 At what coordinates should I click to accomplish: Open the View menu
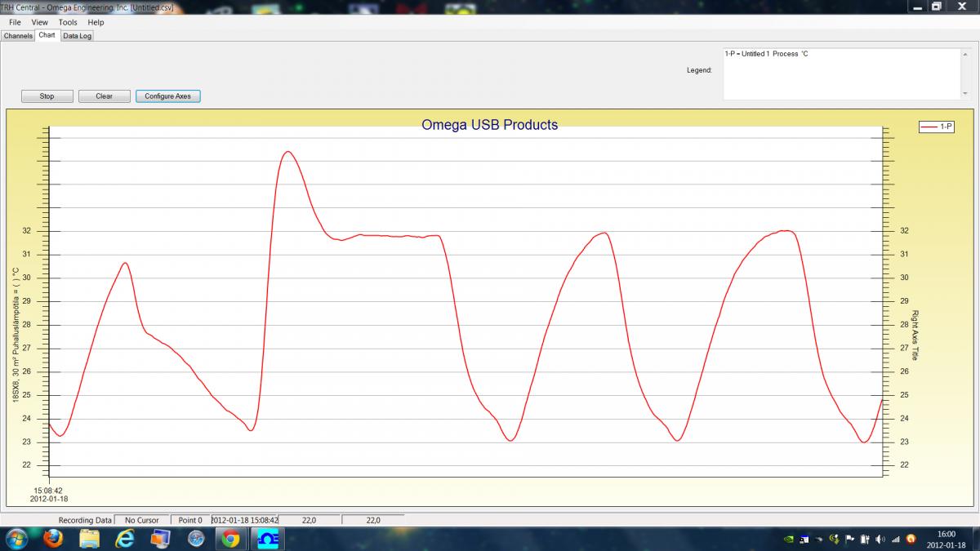coord(39,23)
